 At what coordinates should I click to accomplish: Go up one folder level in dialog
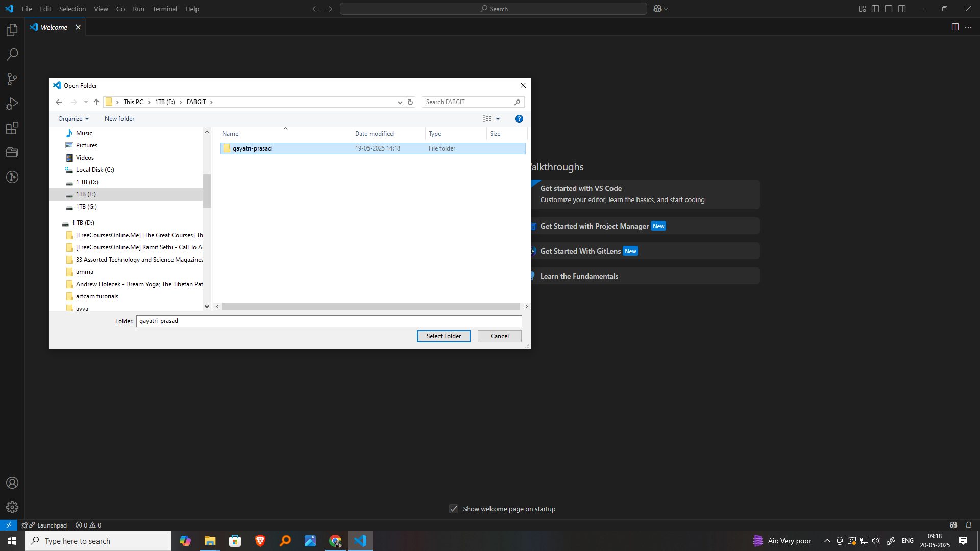(96, 102)
